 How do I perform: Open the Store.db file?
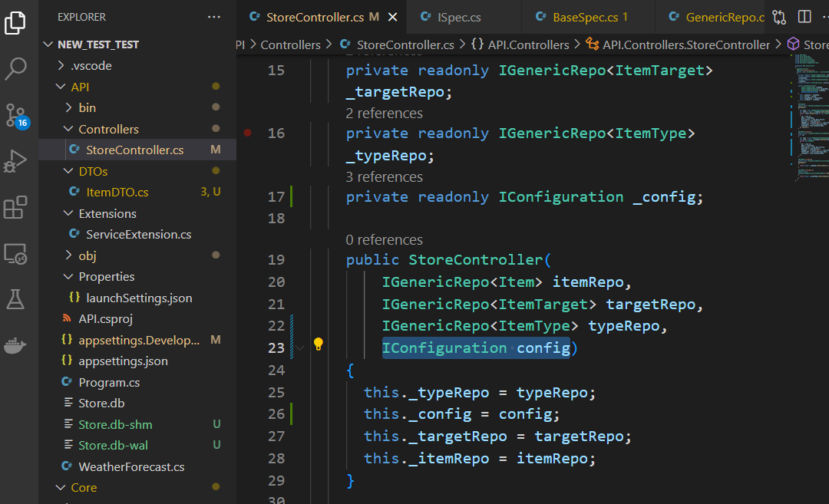pyautogui.click(x=137, y=403)
